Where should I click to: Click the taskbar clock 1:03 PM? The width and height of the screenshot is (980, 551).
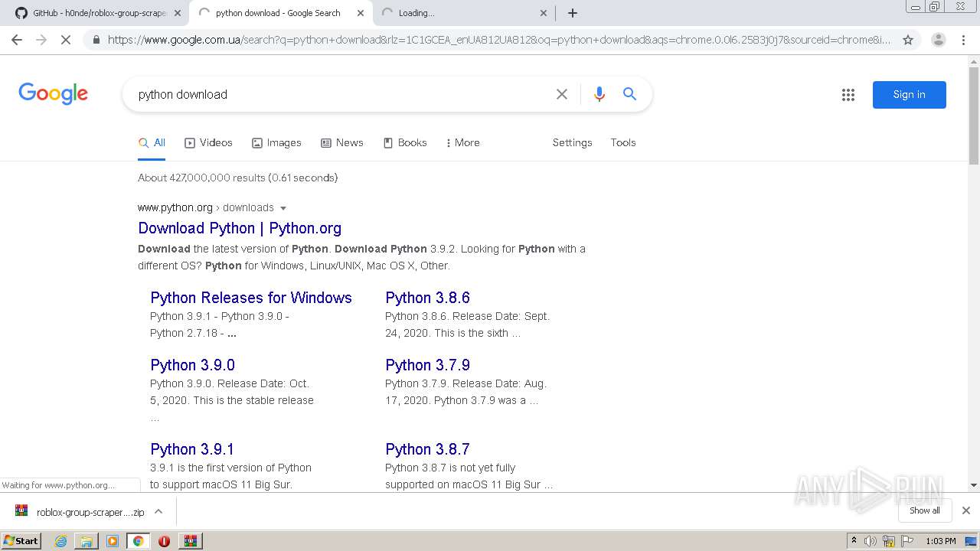click(941, 541)
